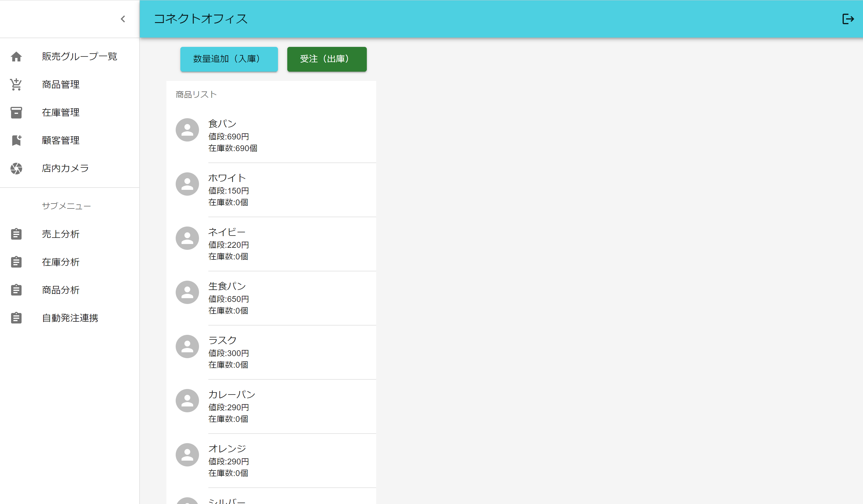Screen dimensions: 863x504
Task: Click the avatar icon for ラスク
Action: click(187, 346)
